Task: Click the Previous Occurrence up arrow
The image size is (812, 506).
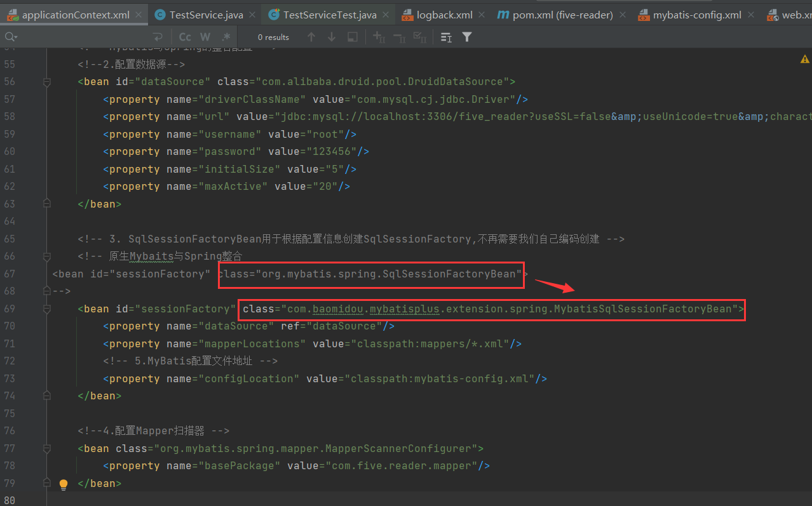Action: [x=311, y=37]
